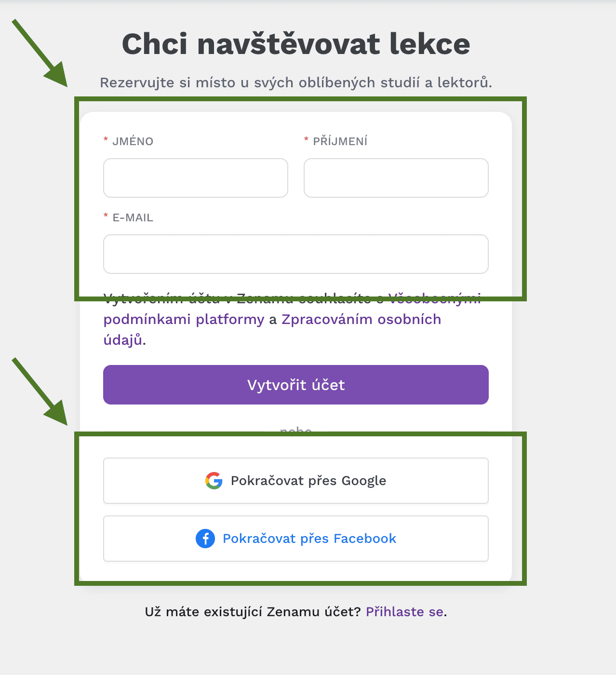Focus the Příjmení text field
616x675 pixels.
tap(396, 178)
